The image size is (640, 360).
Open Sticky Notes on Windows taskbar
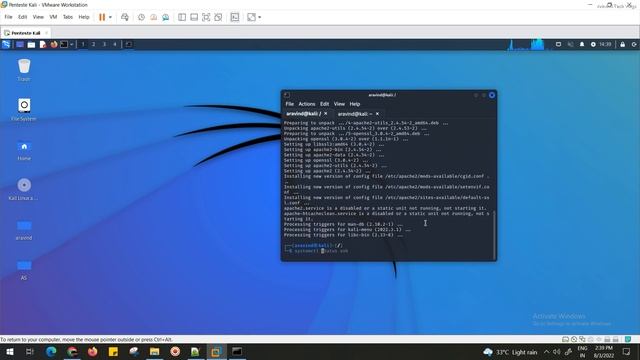pyautogui.click(x=113, y=351)
